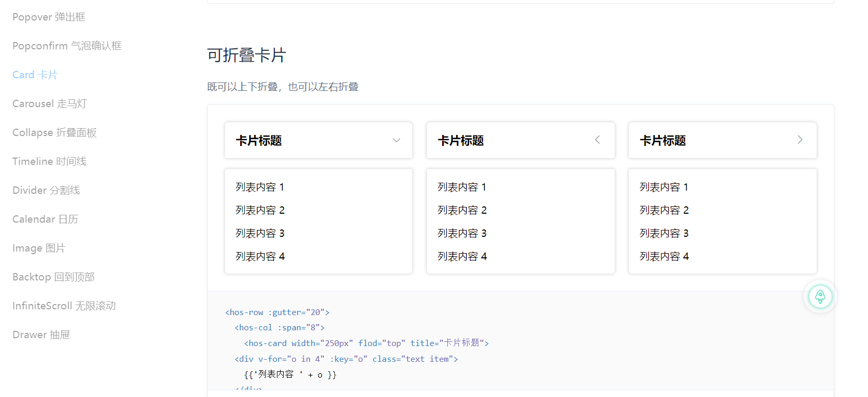Click the rocket back-to-top icon
The height and width of the screenshot is (397, 868).
pyautogui.click(x=820, y=297)
